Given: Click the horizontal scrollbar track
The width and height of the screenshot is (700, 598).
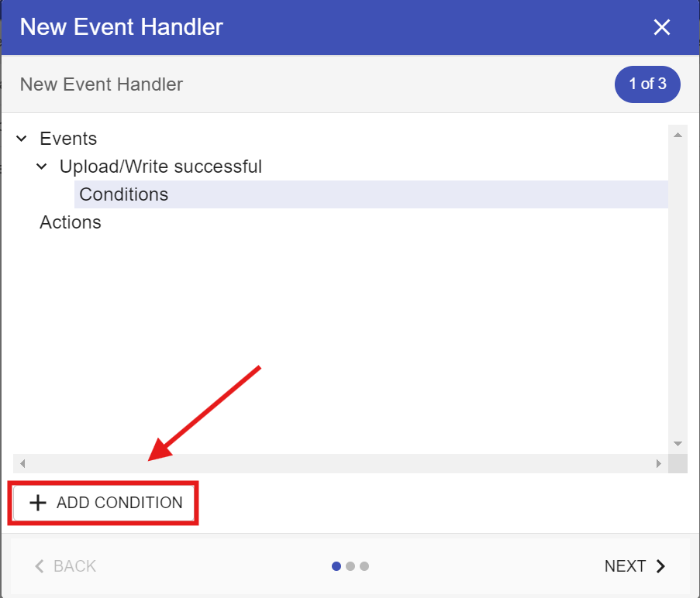Looking at the screenshot, I should coord(341,464).
